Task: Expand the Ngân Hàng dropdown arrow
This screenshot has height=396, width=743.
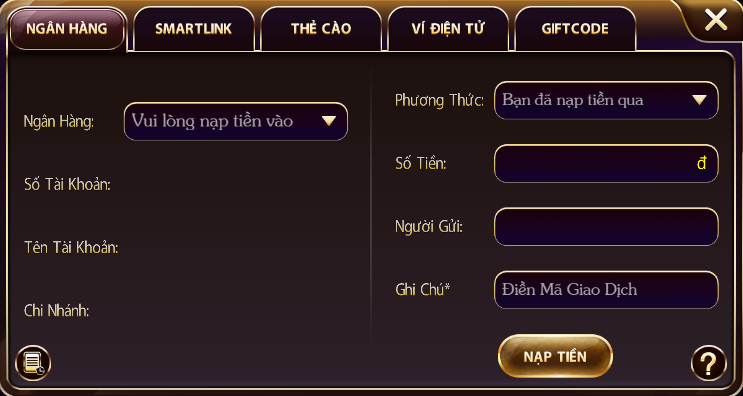Action: (x=329, y=121)
